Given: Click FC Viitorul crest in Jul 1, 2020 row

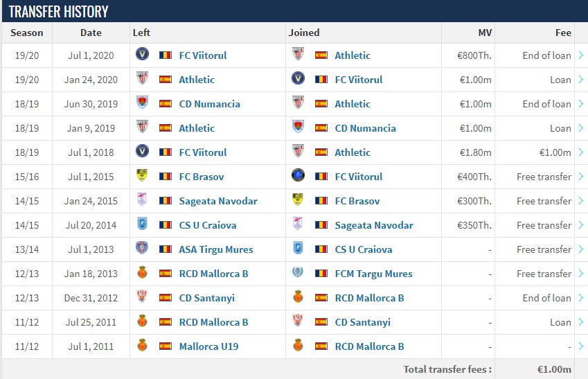Looking at the screenshot, I should pyautogui.click(x=143, y=55).
